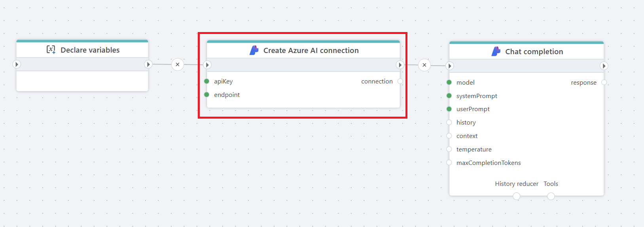Click the Chat completion execution input arrow
644x227 pixels.
450,66
